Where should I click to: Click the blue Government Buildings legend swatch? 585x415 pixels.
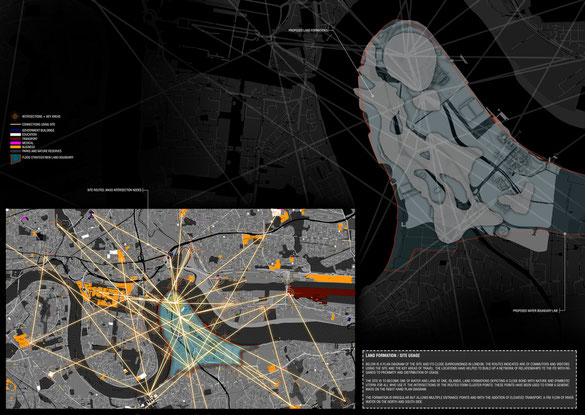[15, 130]
